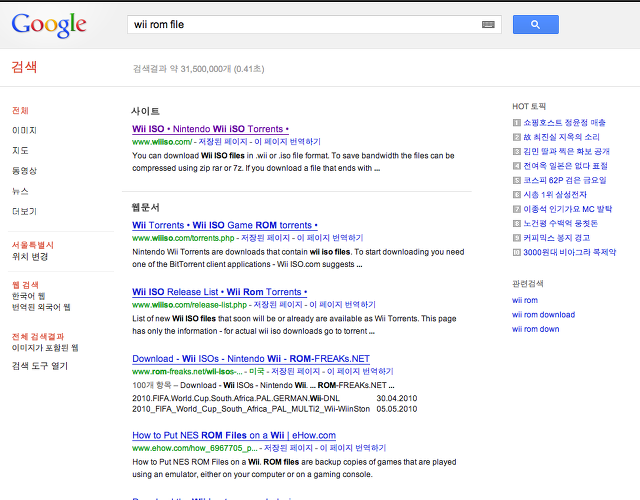Open hot topic 3 김민 딸과 찍은 화보 공개
The height and width of the screenshot is (500, 640).
(566, 151)
